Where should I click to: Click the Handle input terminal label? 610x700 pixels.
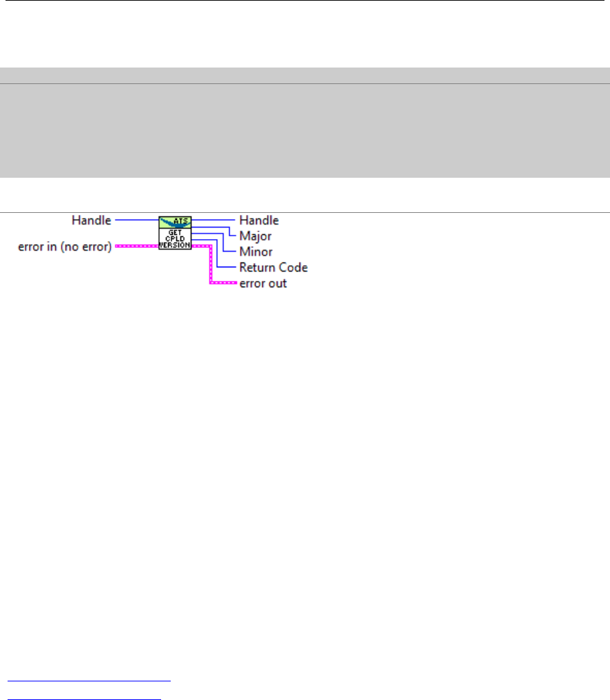92,220
